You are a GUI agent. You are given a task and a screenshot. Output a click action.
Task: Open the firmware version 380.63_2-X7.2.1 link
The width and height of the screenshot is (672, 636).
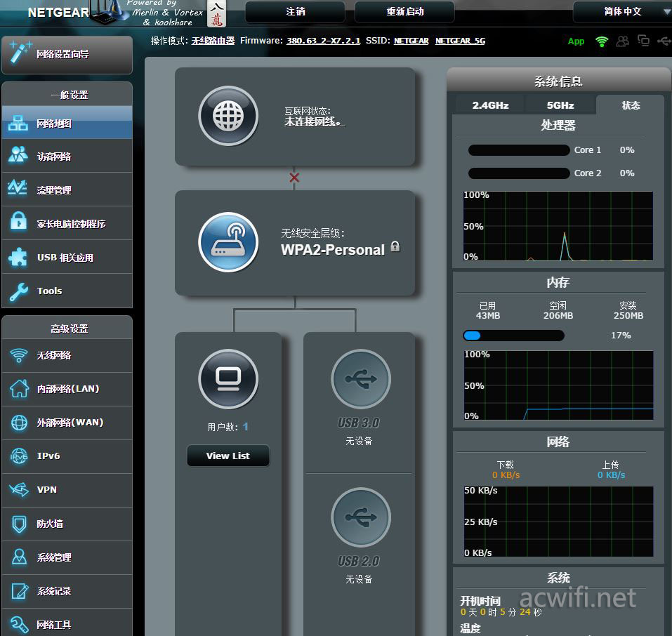[x=324, y=41]
